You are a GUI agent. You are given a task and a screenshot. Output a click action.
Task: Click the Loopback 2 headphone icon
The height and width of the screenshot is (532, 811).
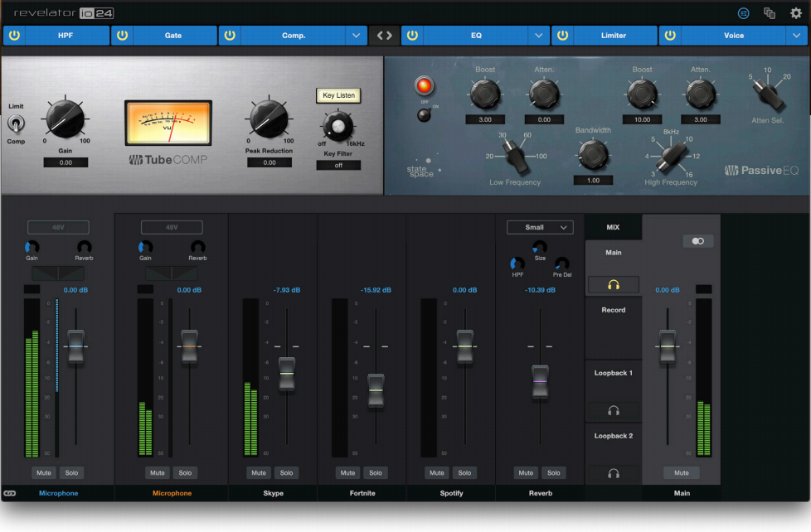pyautogui.click(x=613, y=474)
